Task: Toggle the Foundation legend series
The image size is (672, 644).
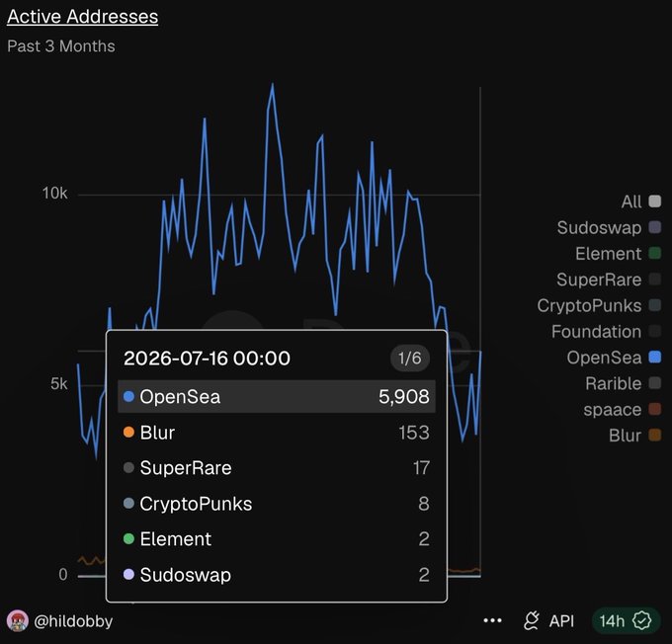Action: 607,332
